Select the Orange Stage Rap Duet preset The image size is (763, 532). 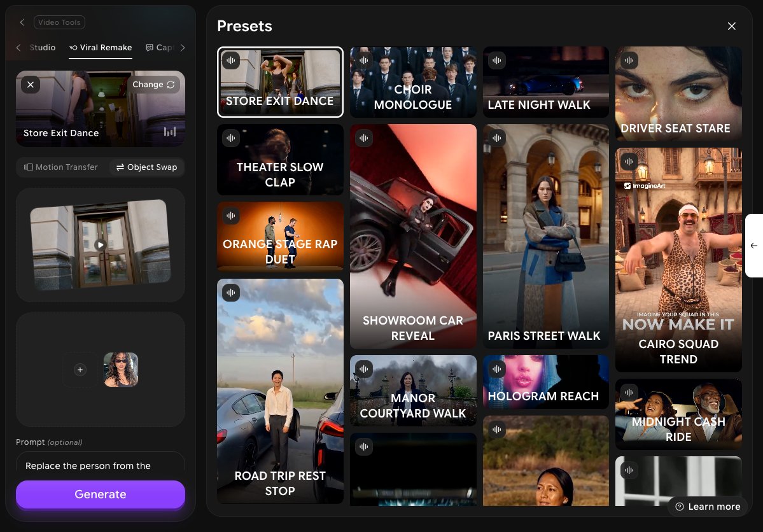(280, 237)
